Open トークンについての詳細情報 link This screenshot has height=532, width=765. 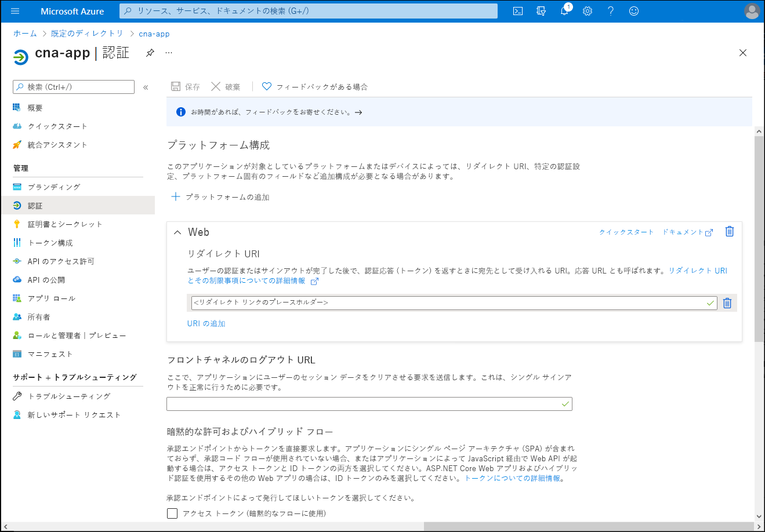pos(513,478)
